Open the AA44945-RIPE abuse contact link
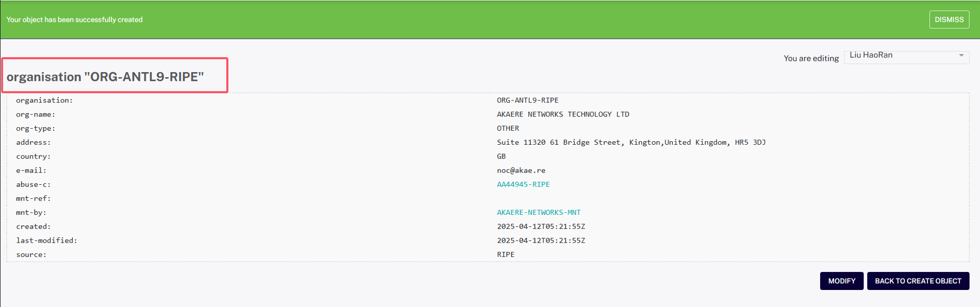 (x=523, y=184)
